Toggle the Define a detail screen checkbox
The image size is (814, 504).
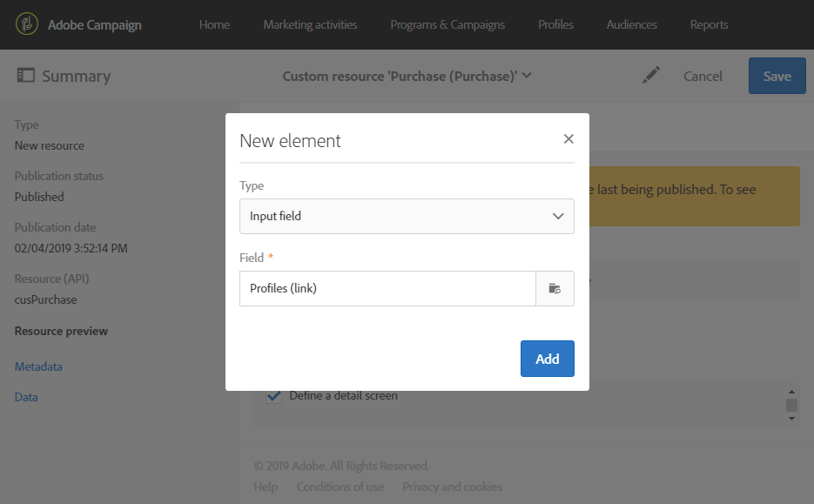(274, 396)
